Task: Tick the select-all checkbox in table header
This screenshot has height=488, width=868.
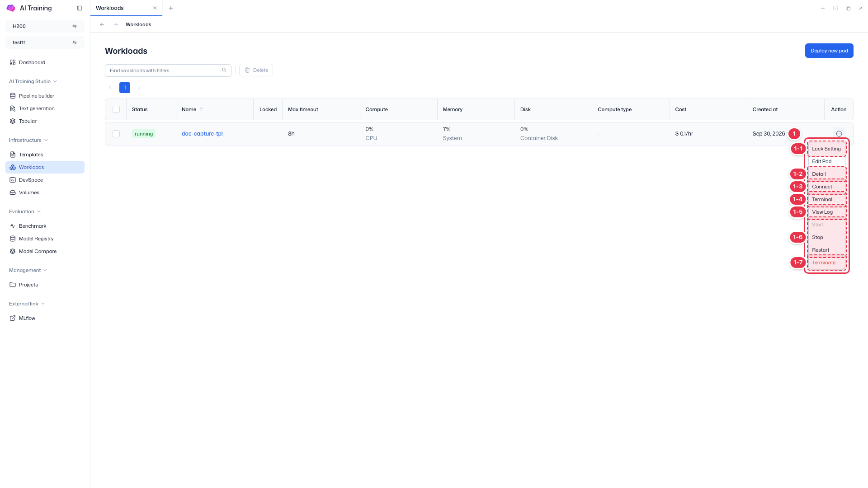Action: point(116,109)
